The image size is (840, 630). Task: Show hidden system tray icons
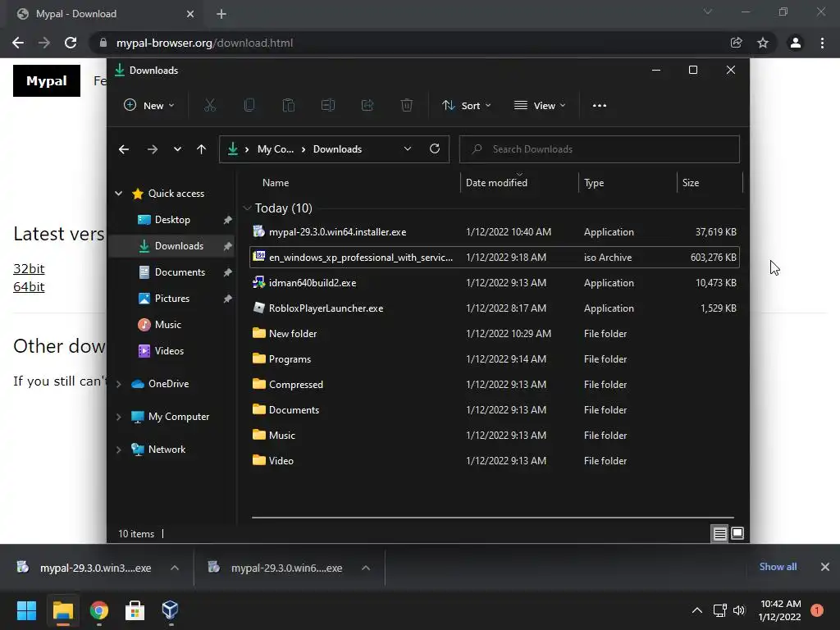pyautogui.click(x=697, y=610)
